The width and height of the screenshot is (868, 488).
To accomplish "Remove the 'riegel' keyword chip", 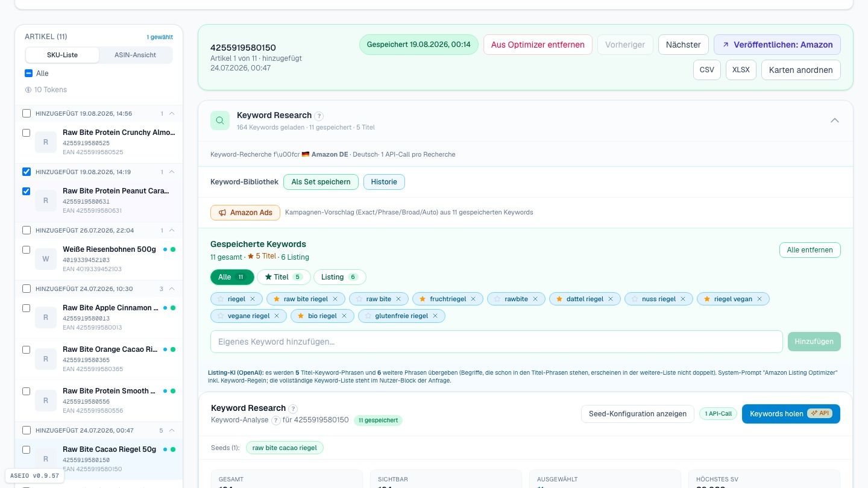I will pos(253,299).
